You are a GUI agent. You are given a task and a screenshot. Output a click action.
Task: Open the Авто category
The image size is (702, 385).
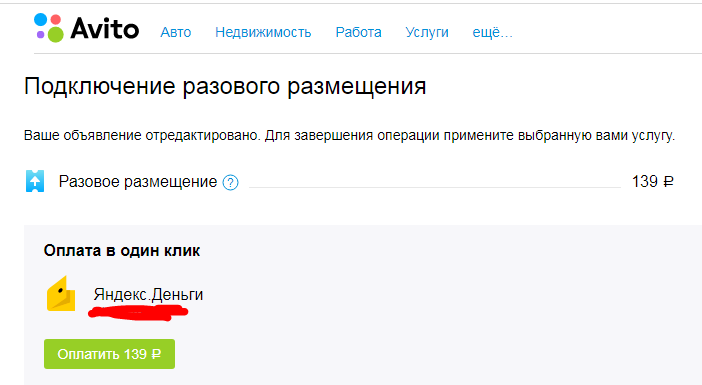pos(176,32)
